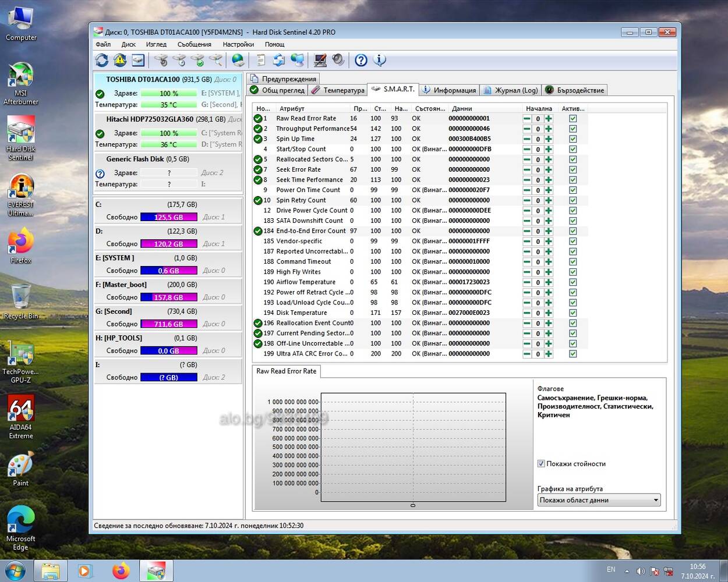Switch to the Журнал (Log) tab

coord(510,90)
